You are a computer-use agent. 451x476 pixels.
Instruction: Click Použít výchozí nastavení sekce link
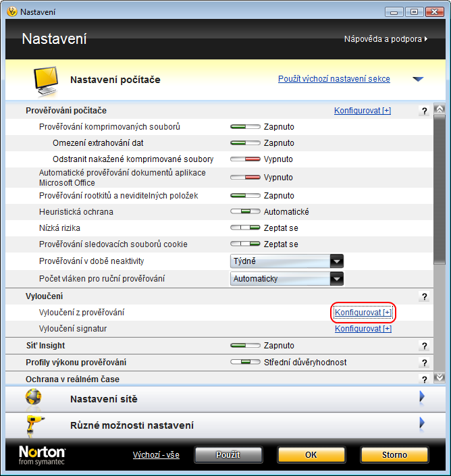[x=334, y=79]
